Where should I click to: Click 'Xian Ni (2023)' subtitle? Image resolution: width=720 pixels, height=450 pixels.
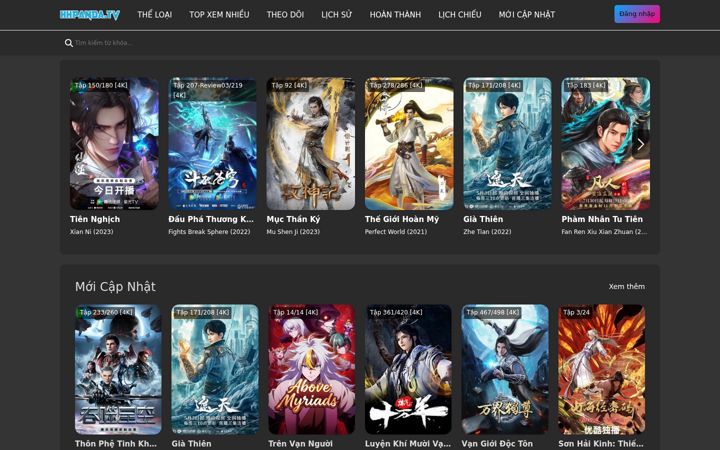[91, 232]
